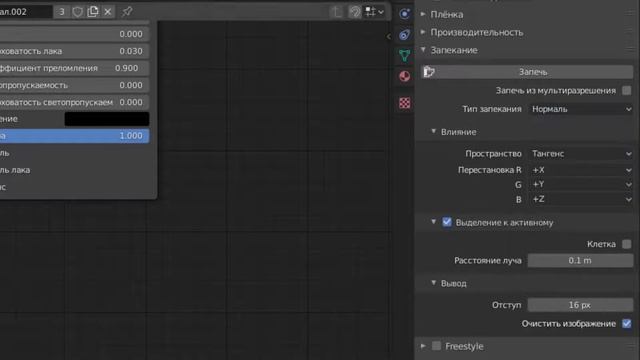Viewport: 640px width, 360px height.
Task: Adjust шероховатость светопропускаемости slider 0.000
Action: pyautogui.click(x=74, y=102)
